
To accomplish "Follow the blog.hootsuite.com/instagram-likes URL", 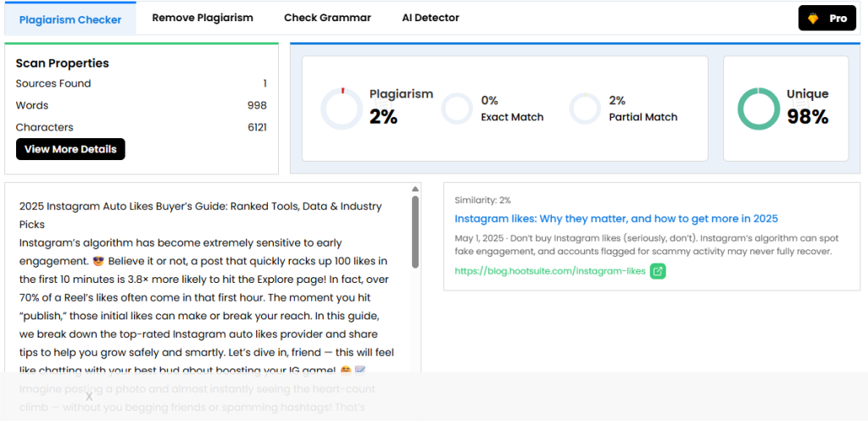I will [549, 271].
